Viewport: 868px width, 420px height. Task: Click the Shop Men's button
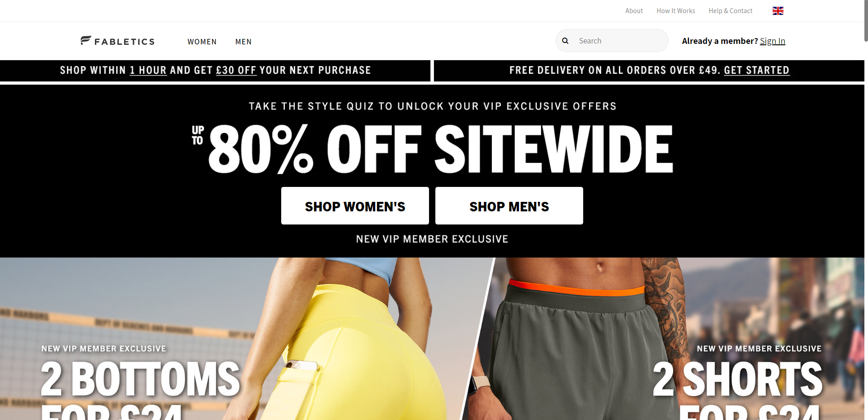coord(509,206)
